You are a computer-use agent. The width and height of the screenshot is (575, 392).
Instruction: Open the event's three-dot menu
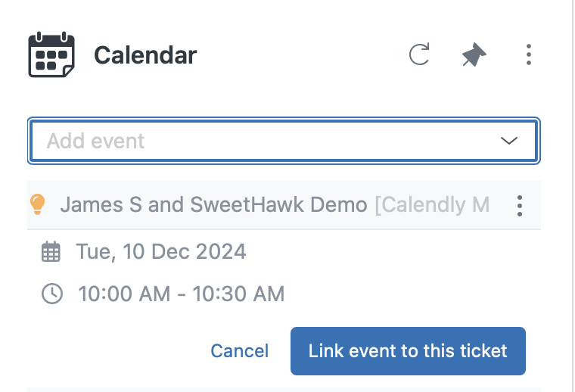pyautogui.click(x=520, y=205)
